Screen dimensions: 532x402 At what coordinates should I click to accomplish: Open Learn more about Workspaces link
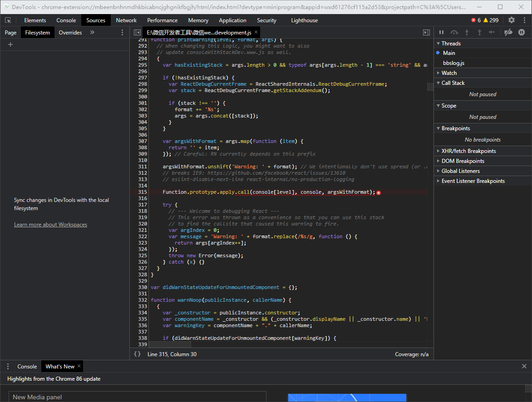click(x=50, y=225)
